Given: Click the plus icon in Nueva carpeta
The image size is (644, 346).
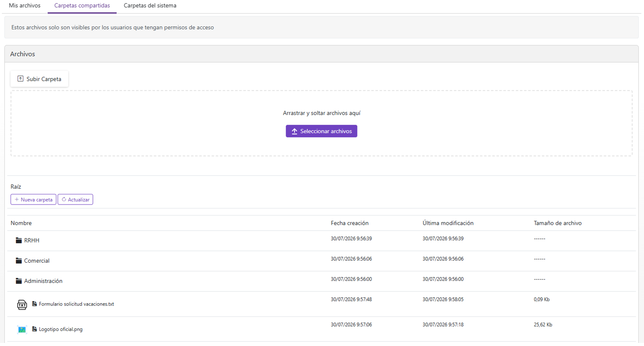Looking at the screenshot, I should pos(17,200).
